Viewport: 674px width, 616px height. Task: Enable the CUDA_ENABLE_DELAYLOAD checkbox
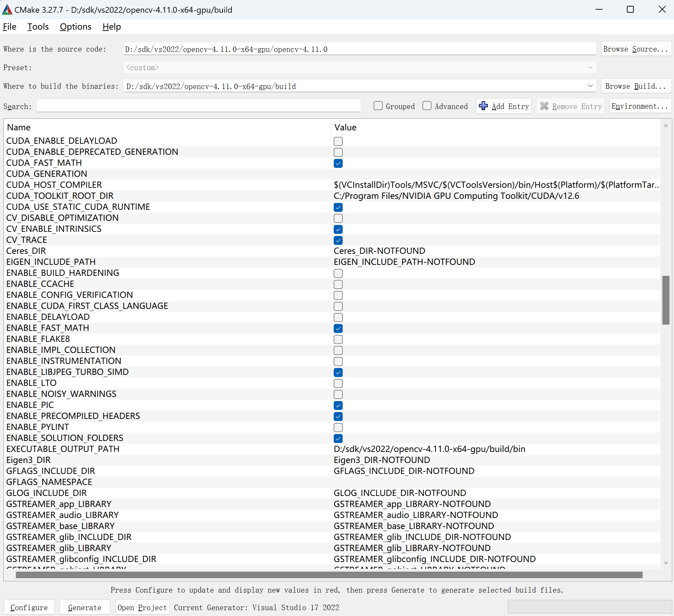pyautogui.click(x=338, y=141)
